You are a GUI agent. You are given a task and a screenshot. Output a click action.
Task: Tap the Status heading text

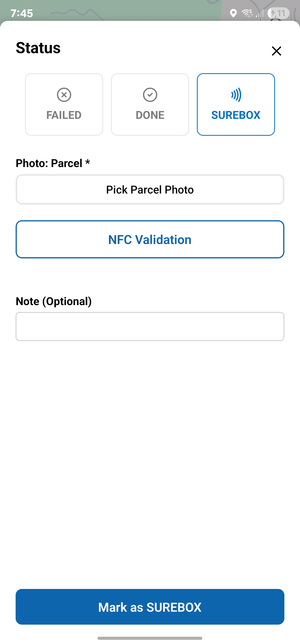[x=38, y=48]
